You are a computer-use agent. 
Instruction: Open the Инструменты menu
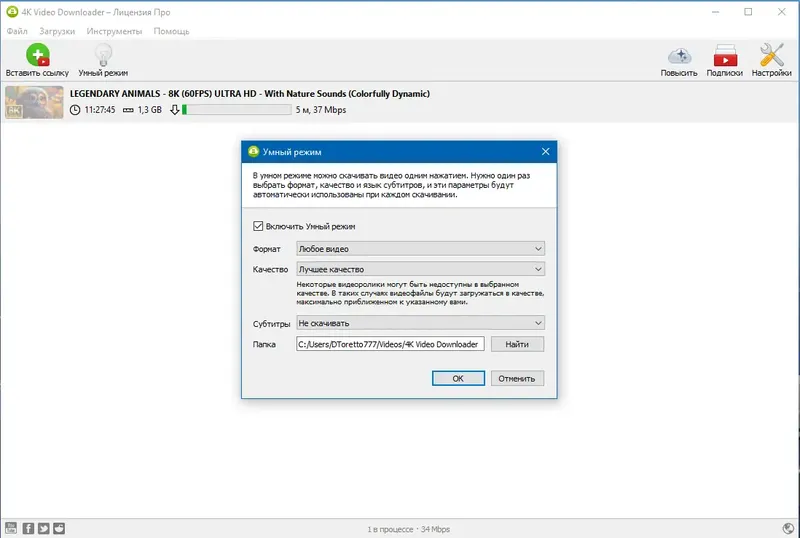[114, 31]
